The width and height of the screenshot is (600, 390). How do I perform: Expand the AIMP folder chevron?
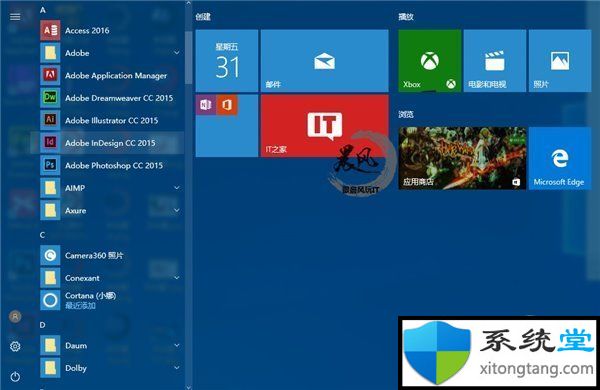[x=176, y=188]
